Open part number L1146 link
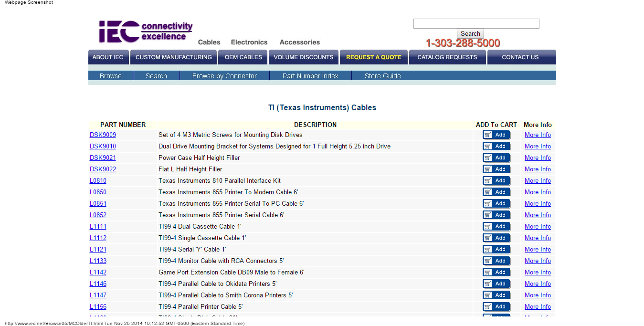Screen dimensions: 644x326 [98, 284]
